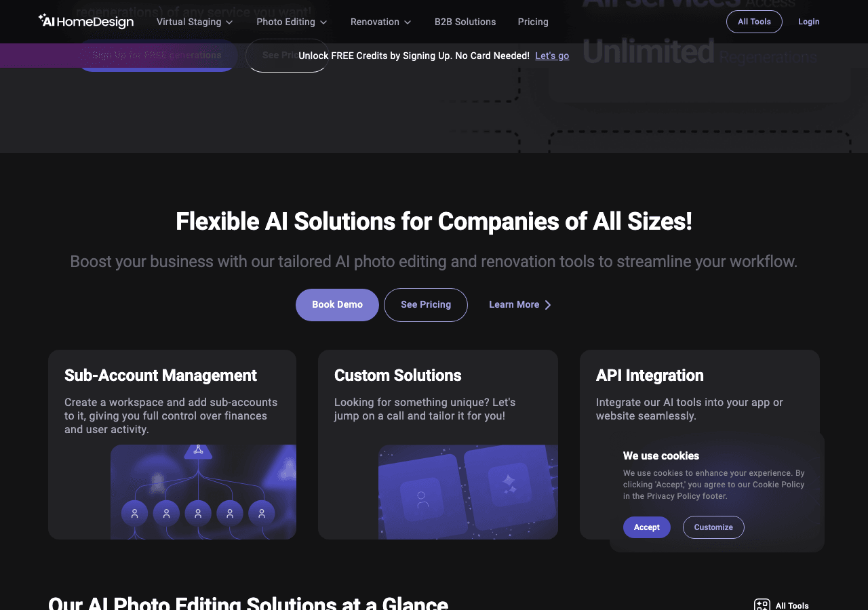
Task: Expand the Photo Editing menu
Action: 292,22
